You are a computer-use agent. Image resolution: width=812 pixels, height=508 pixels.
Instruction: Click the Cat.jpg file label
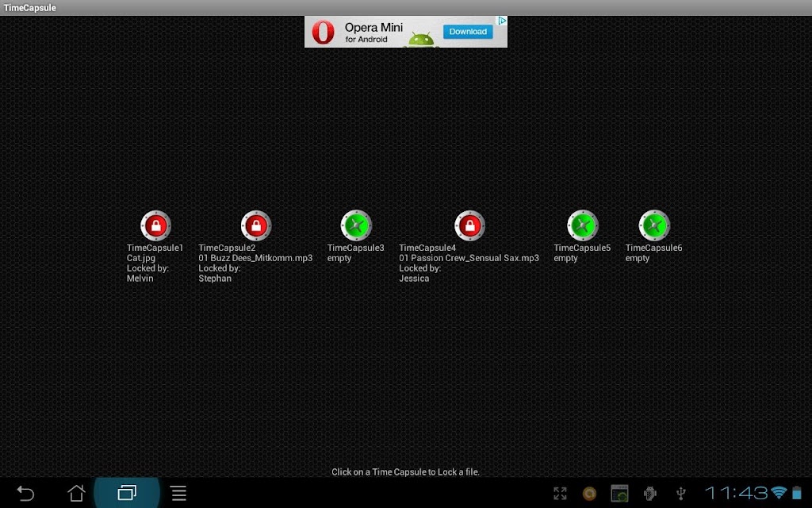pyautogui.click(x=141, y=258)
